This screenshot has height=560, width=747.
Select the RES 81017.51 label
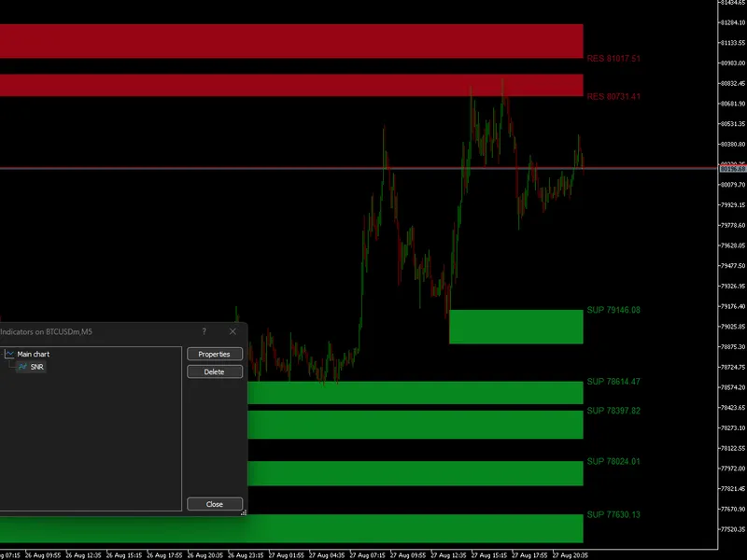point(613,59)
